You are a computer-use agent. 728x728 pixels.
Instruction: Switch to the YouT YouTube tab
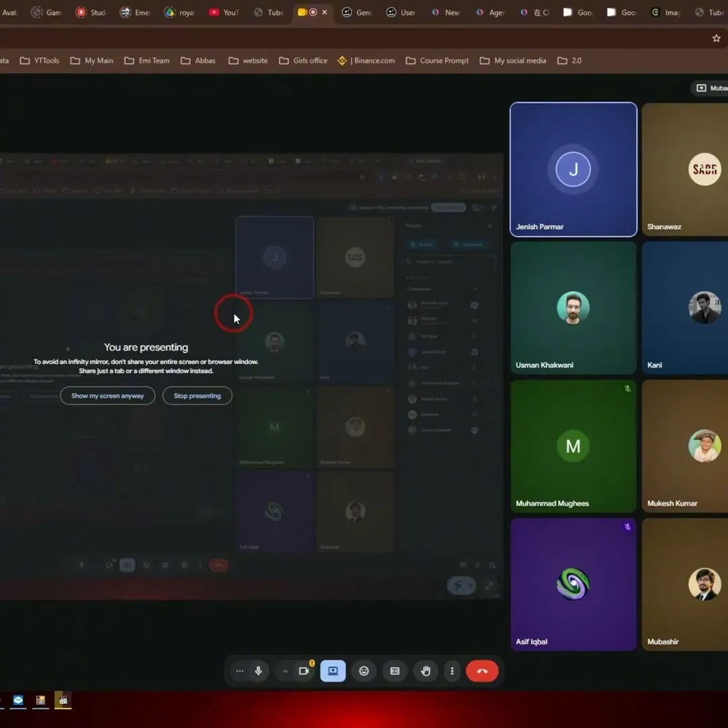pyautogui.click(x=224, y=13)
